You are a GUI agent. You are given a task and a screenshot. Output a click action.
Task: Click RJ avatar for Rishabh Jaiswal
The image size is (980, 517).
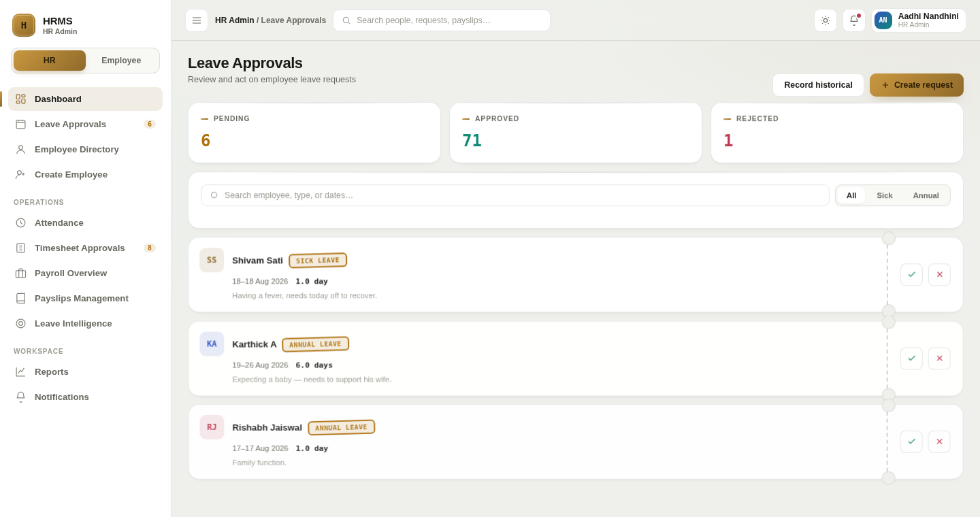pos(212,427)
